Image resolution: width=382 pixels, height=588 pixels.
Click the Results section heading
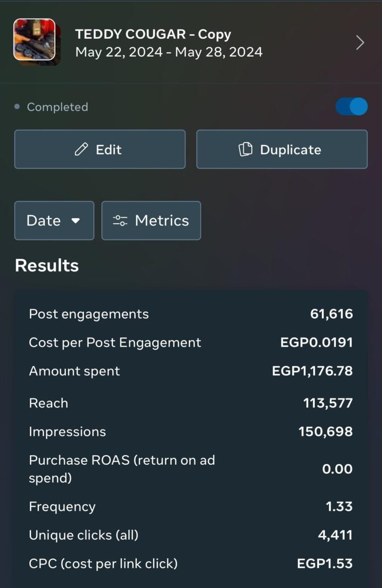[x=47, y=265]
